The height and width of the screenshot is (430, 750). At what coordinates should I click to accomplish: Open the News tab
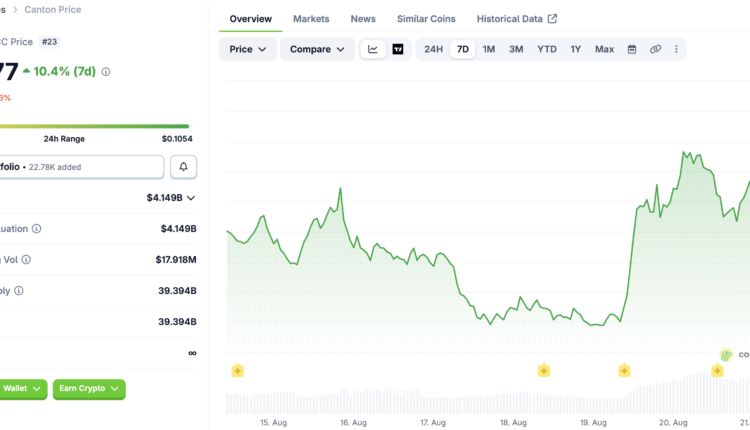[363, 19]
